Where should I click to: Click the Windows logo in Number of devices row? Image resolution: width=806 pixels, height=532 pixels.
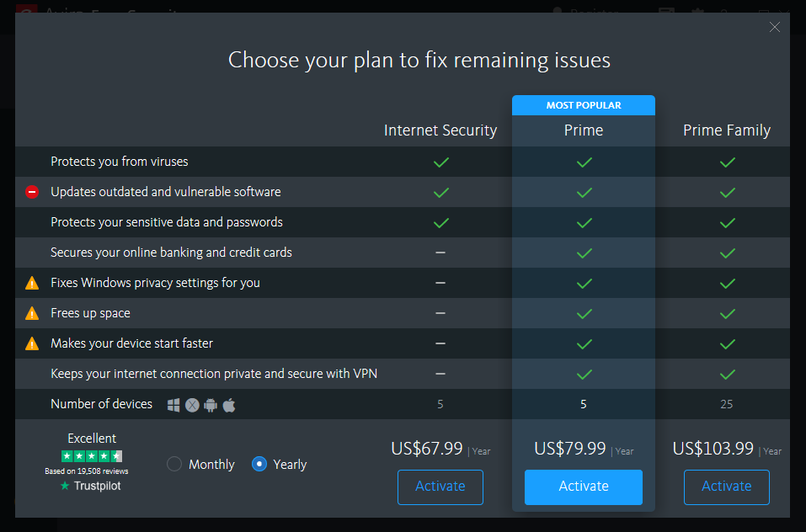click(x=173, y=405)
